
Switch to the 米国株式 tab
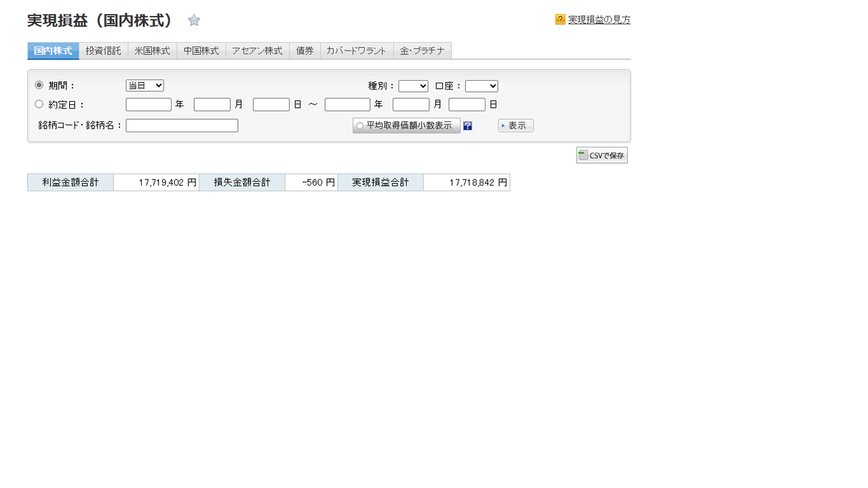click(x=152, y=51)
